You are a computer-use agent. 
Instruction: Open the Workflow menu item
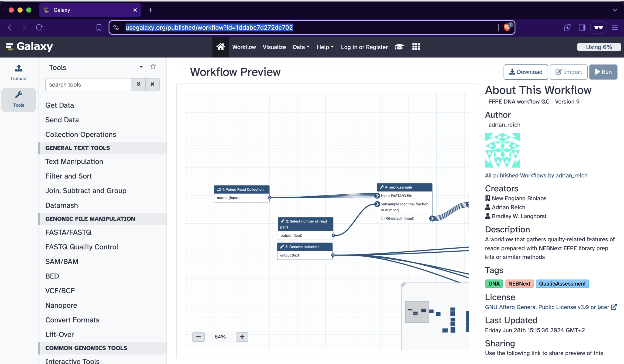pos(244,47)
